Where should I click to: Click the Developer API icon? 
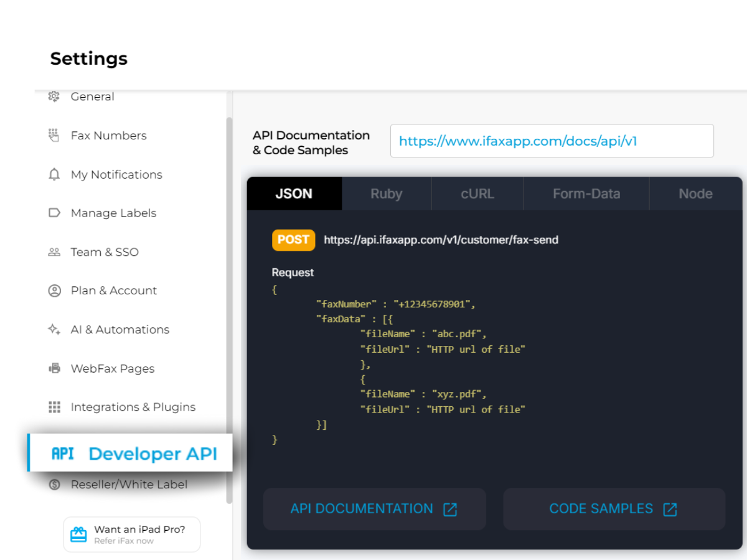[62, 454]
